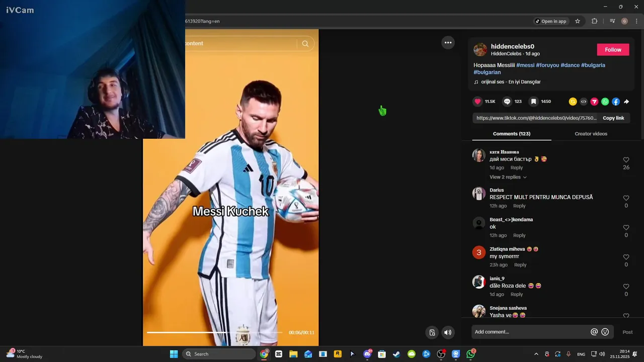Share the video to WhatsApp
Viewport: 644px width, 362px height.
click(605, 102)
